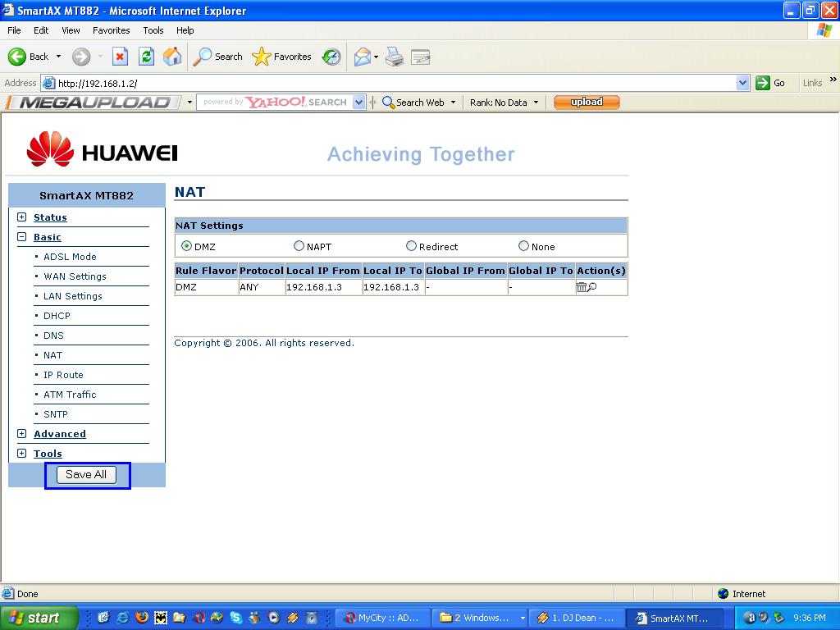Viewport: 840px width, 630px height.
Task: Click the Forward arrow button
Action: point(81,57)
